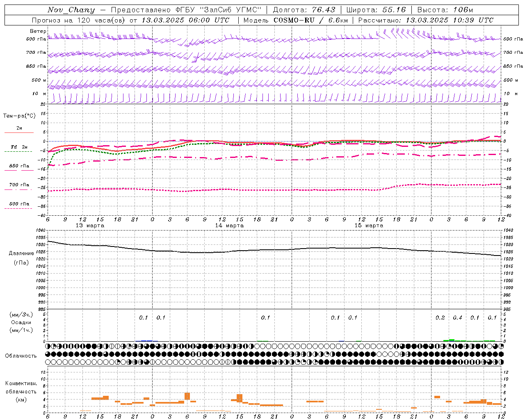Click the left pressure axis value 1040
Screen dimensions: 525x420
click(x=41, y=231)
